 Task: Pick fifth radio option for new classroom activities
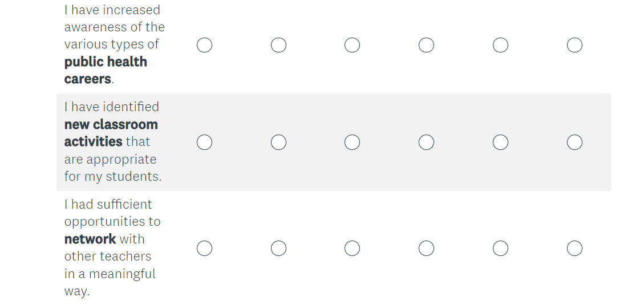(x=500, y=142)
